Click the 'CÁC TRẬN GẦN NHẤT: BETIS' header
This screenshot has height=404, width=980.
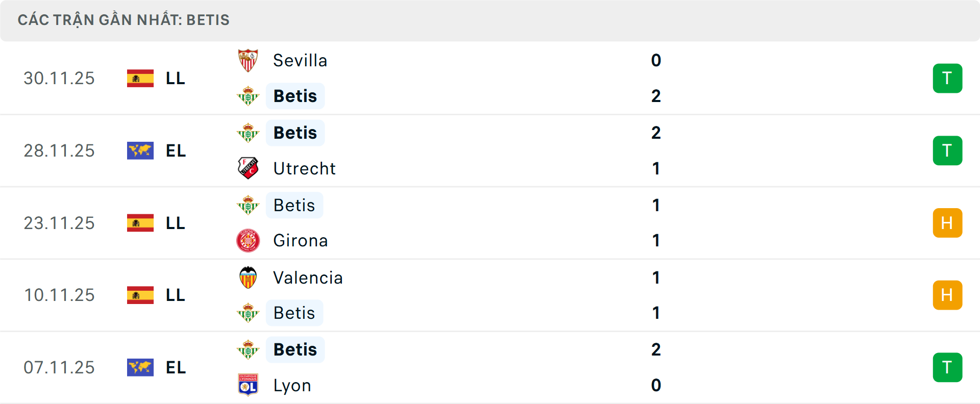click(x=124, y=20)
